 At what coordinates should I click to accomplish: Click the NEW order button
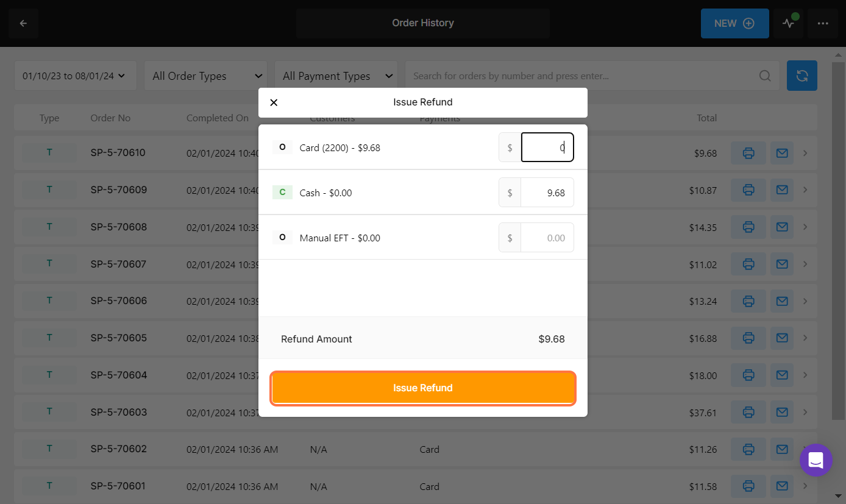(x=734, y=24)
